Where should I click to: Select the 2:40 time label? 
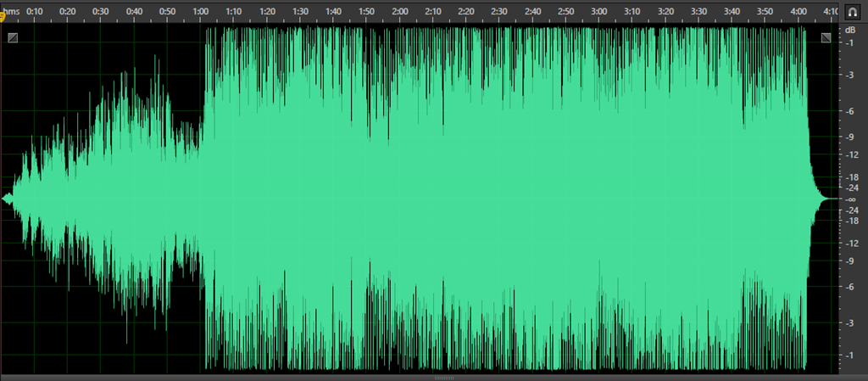click(533, 11)
